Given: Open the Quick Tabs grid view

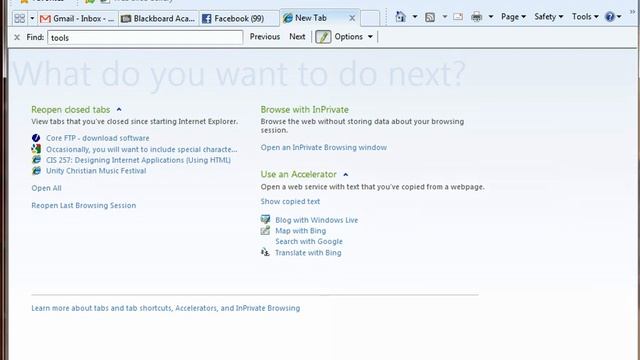Looking at the screenshot, I should click(x=20, y=18).
